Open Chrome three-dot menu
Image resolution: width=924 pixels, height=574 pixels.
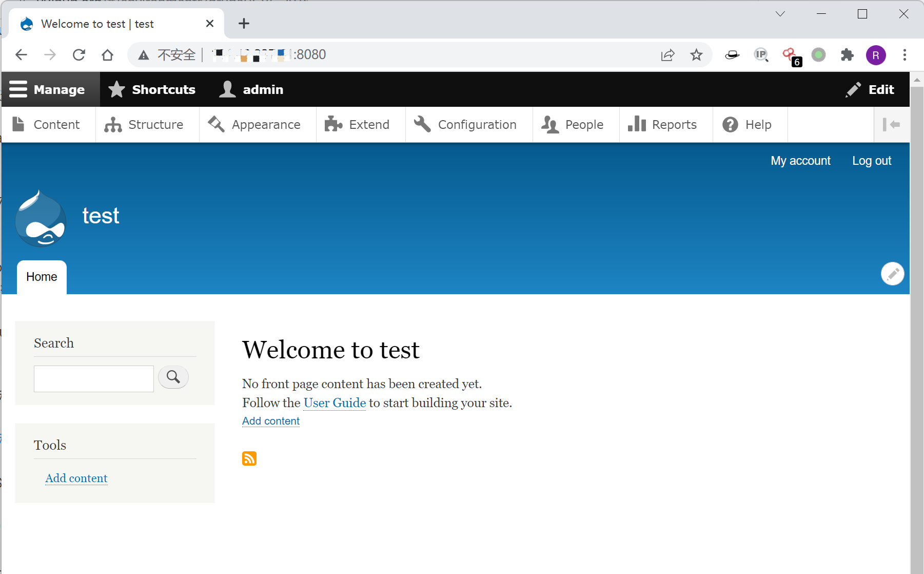point(905,55)
